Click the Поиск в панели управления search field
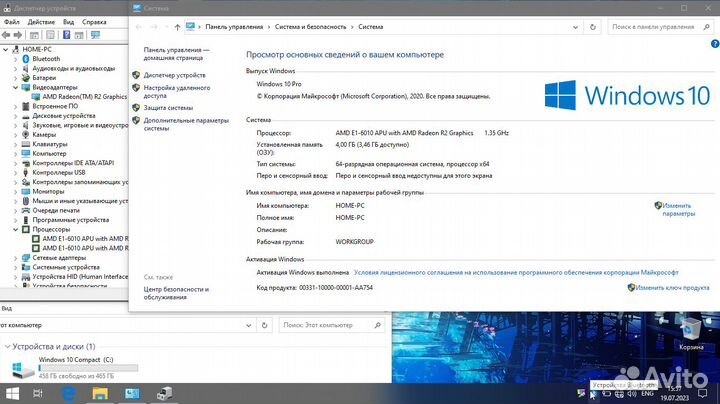The image size is (720, 404). point(660,27)
